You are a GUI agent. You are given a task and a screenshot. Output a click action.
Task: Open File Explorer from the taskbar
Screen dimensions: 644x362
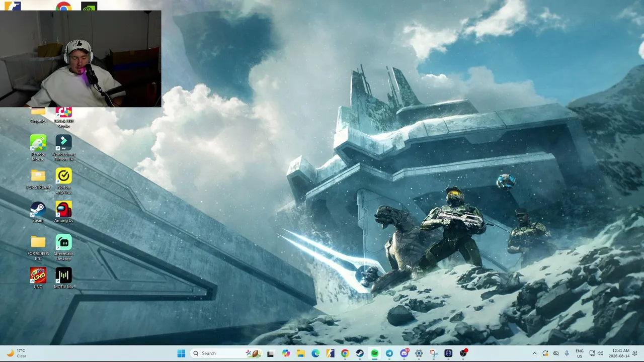[x=300, y=353]
